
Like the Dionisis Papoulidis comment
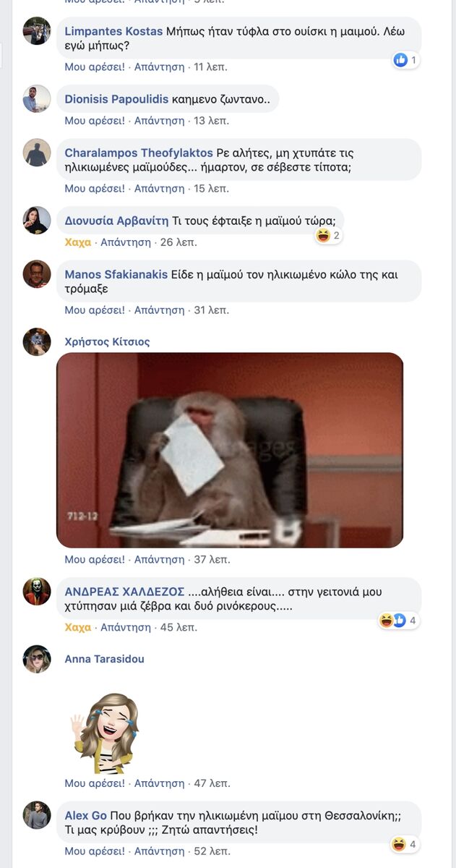95,121
